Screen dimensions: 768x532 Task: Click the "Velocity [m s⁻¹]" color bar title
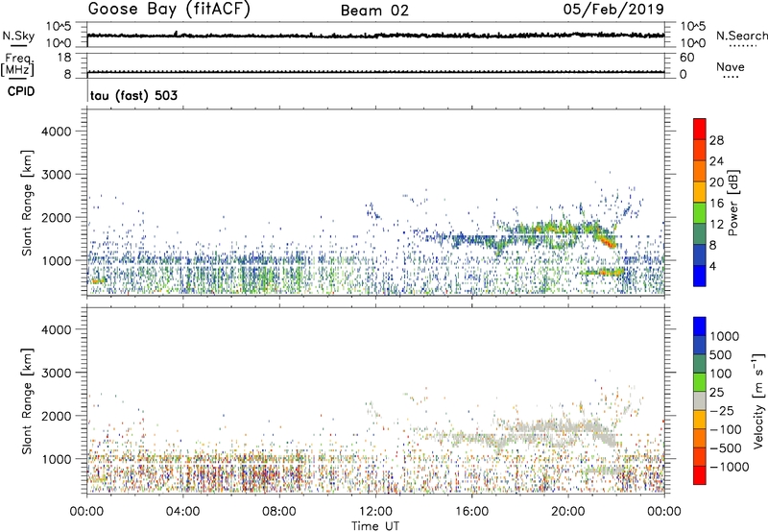[758, 400]
